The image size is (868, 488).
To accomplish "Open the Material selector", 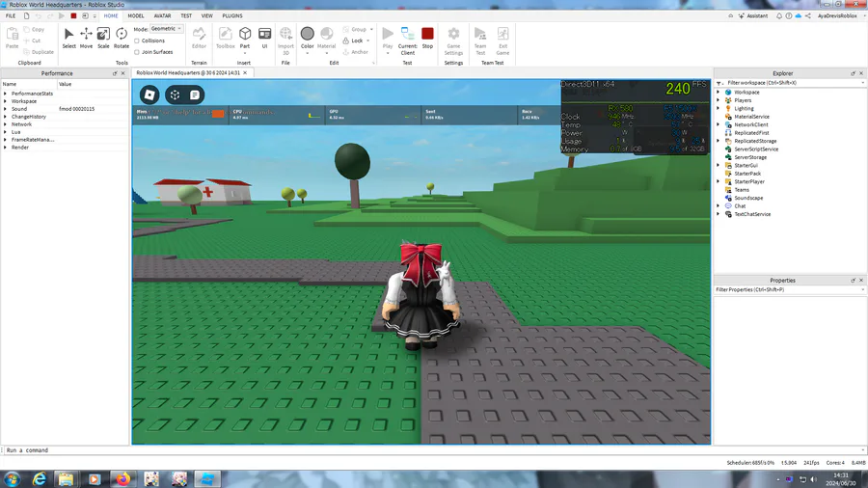I will [x=327, y=39].
